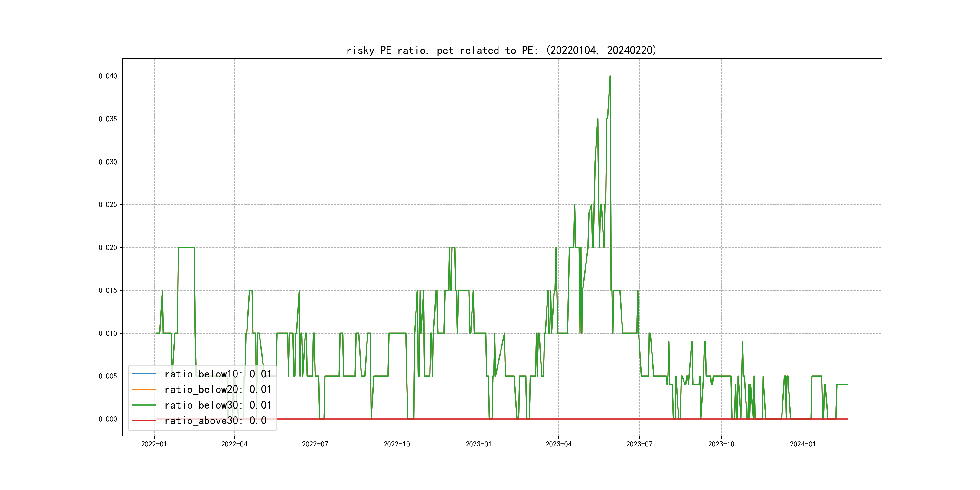The width and height of the screenshot is (980, 490).
Task: Click the 2023-04 x-axis tick label
Action: [558, 444]
